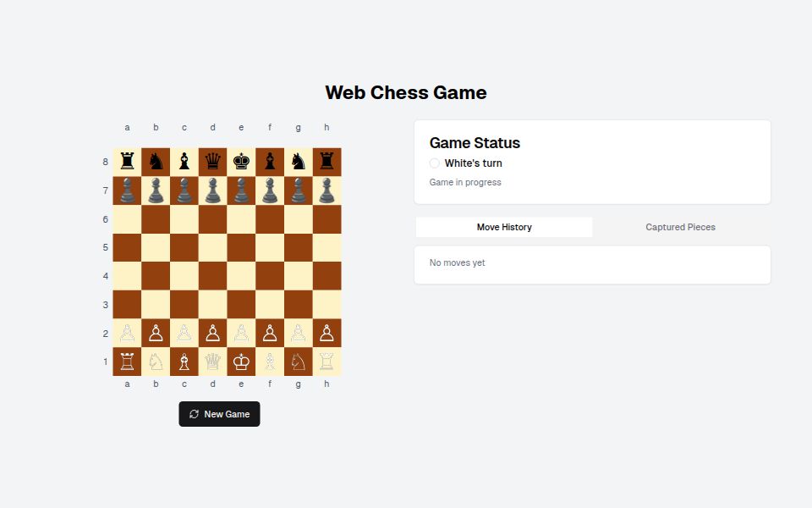Screen dimensions: 812x508
Task: Click the refresh icon on New Game button
Action: pyautogui.click(x=195, y=414)
